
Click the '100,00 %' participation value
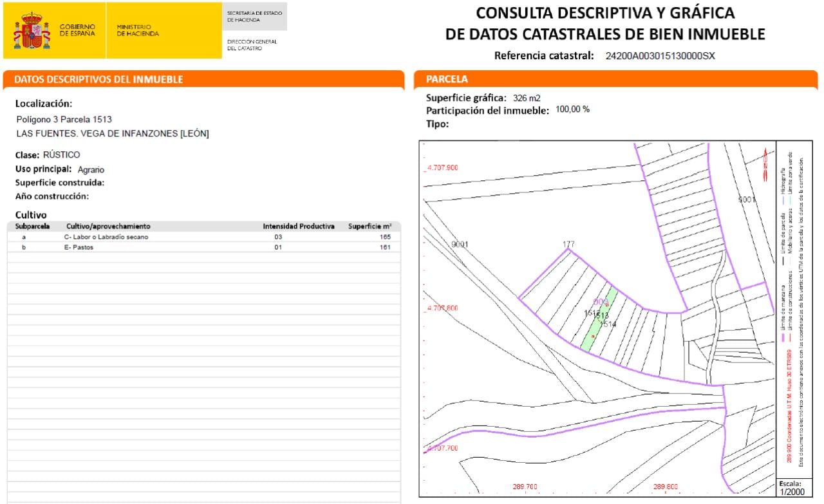pos(572,109)
